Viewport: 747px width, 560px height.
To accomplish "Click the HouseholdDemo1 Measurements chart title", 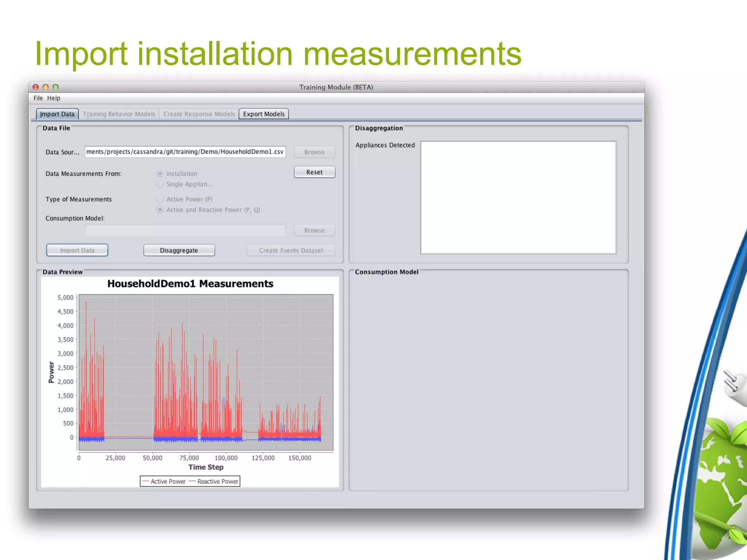I will pos(190,284).
